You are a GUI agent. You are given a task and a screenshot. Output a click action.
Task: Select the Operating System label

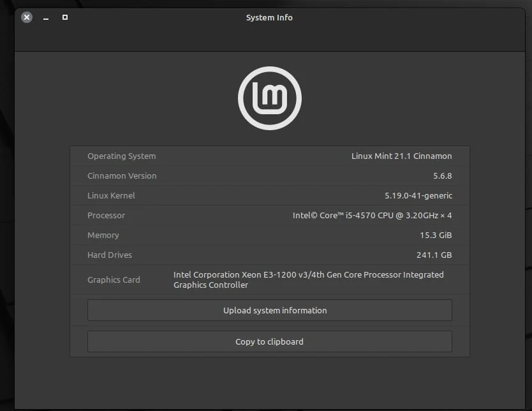pyautogui.click(x=121, y=156)
